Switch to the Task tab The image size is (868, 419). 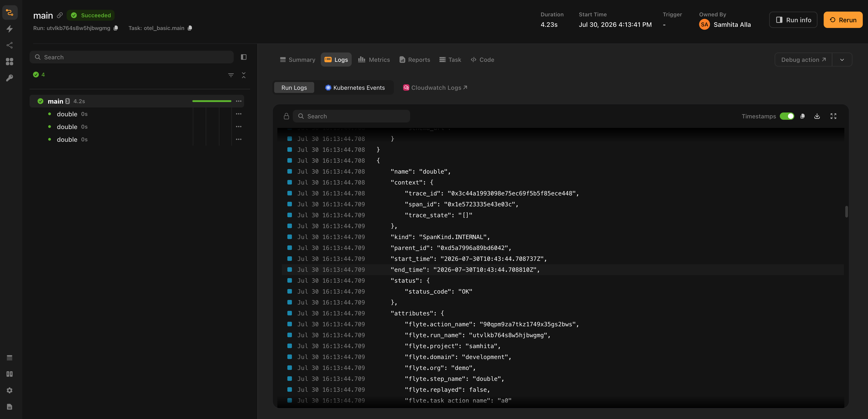(450, 60)
